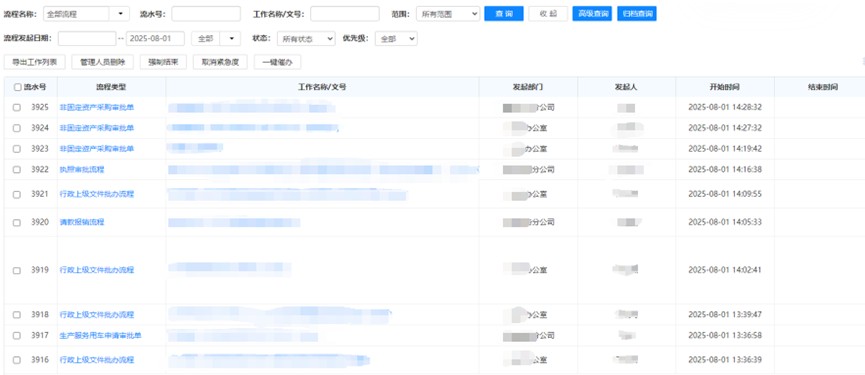The height and width of the screenshot is (375, 865).
Task: Select the checkbox for record 3920
Action: point(17,223)
